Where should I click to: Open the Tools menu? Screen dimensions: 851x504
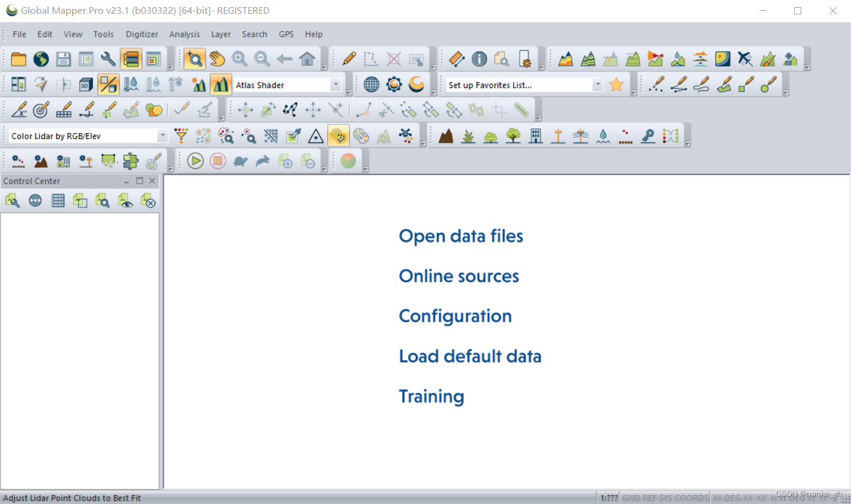(104, 34)
